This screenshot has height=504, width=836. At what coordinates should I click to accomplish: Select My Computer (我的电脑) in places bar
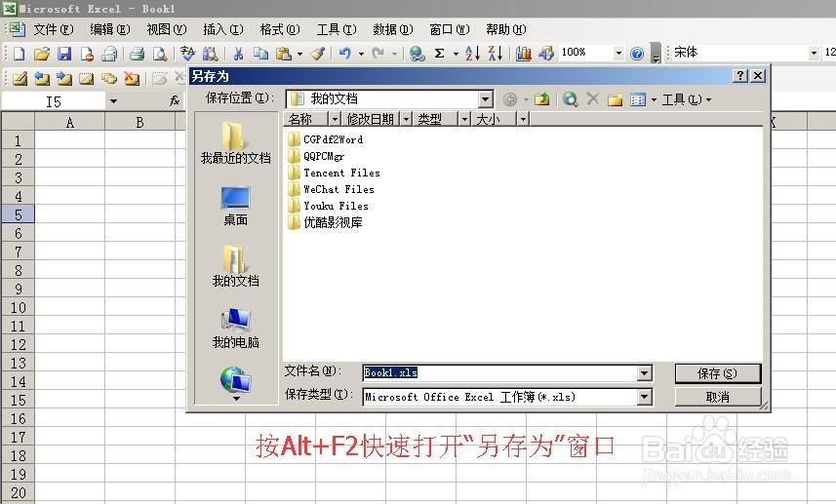click(x=235, y=328)
